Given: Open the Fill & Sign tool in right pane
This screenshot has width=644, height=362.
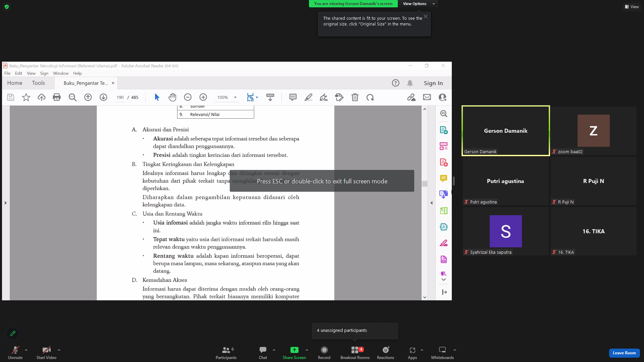Looking at the screenshot, I should pyautogui.click(x=444, y=243).
